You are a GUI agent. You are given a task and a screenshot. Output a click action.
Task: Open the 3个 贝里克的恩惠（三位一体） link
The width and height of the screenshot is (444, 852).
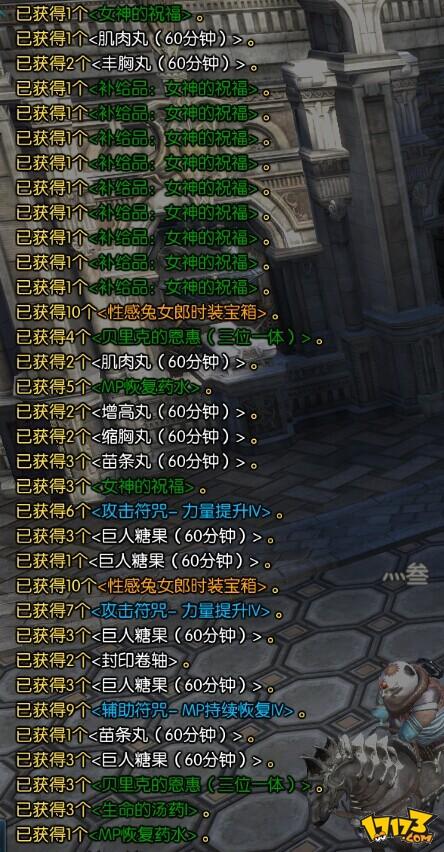[202, 785]
